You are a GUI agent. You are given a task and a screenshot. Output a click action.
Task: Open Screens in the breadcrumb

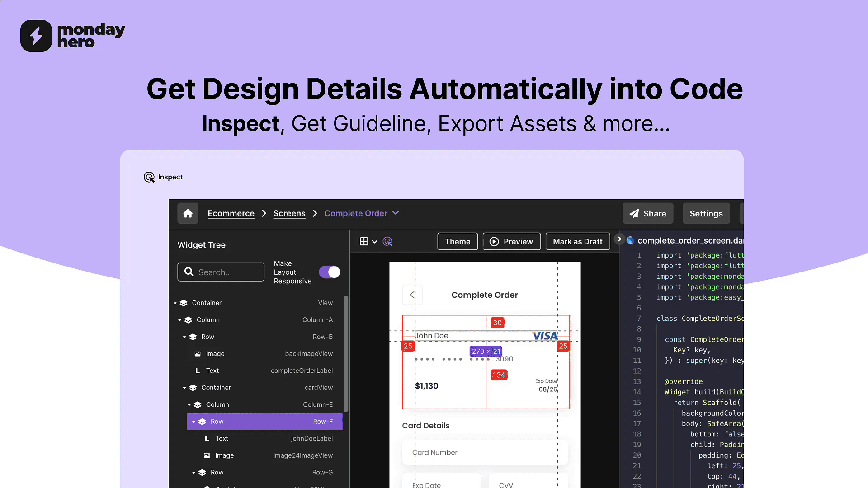point(289,213)
